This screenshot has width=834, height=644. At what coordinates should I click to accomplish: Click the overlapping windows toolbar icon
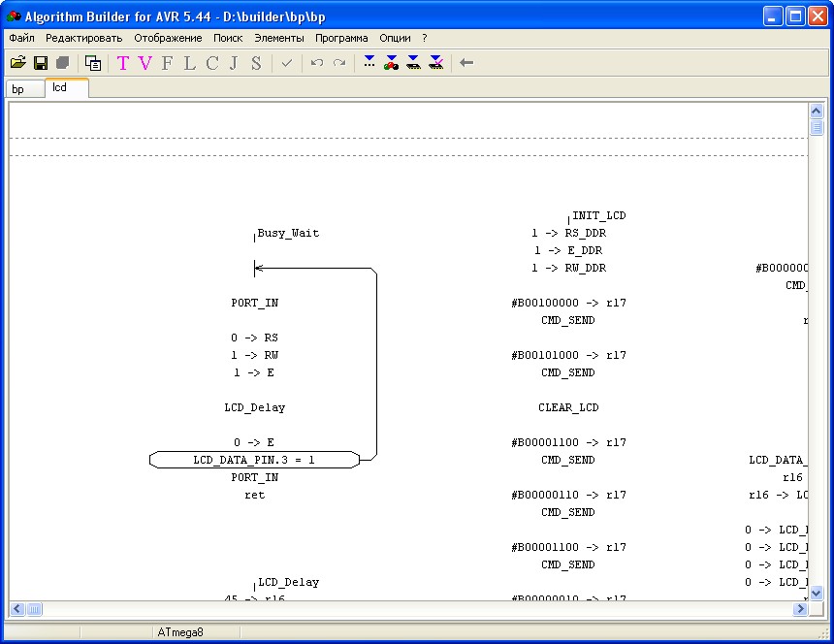point(93,63)
